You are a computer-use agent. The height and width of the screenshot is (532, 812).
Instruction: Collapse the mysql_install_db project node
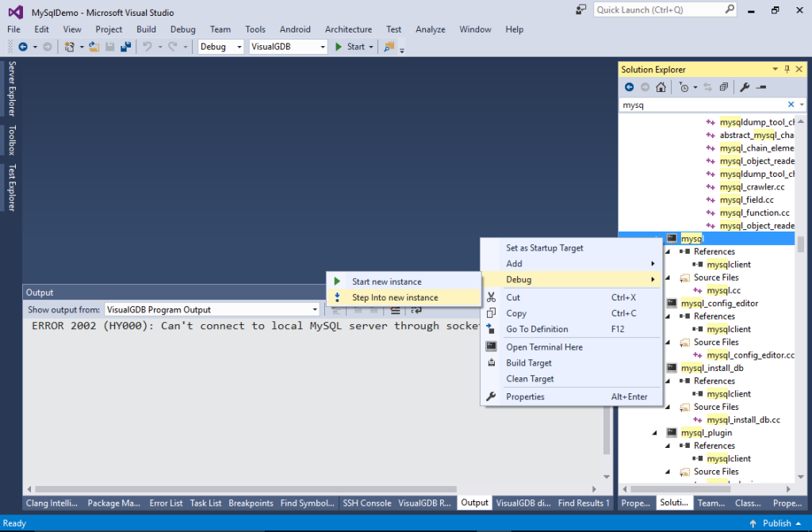(653, 367)
